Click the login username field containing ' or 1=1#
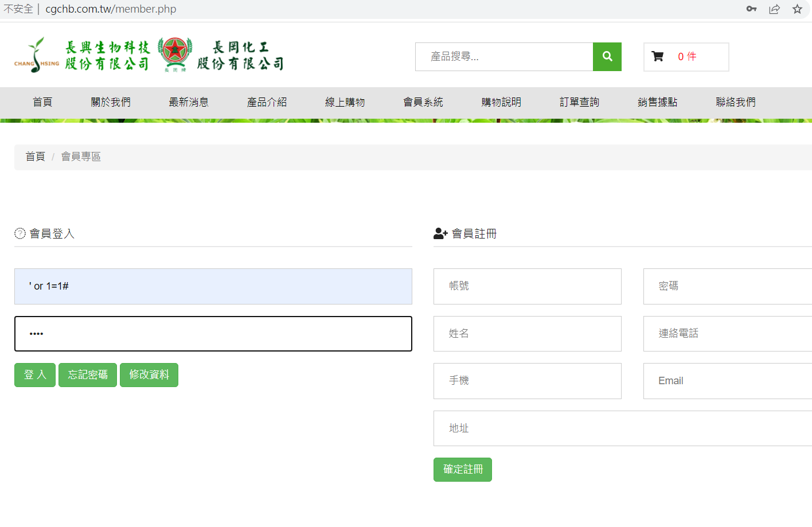812x527 pixels. pos(213,286)
